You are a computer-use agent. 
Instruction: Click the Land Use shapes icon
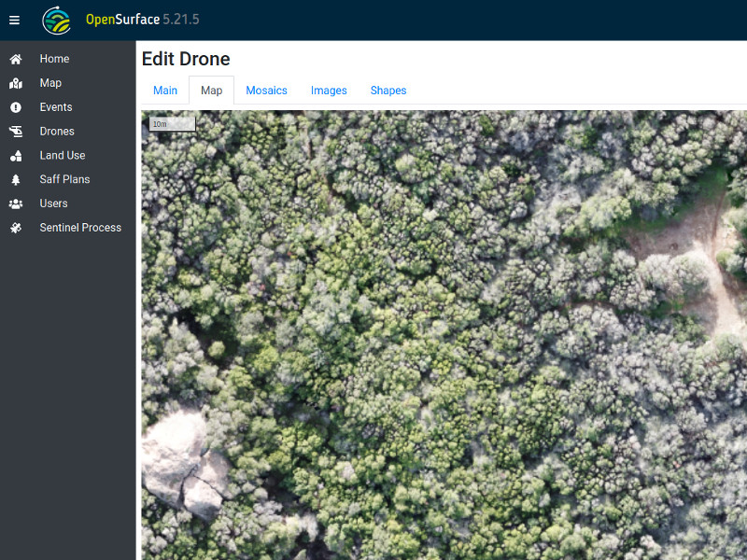click(16, 156)
